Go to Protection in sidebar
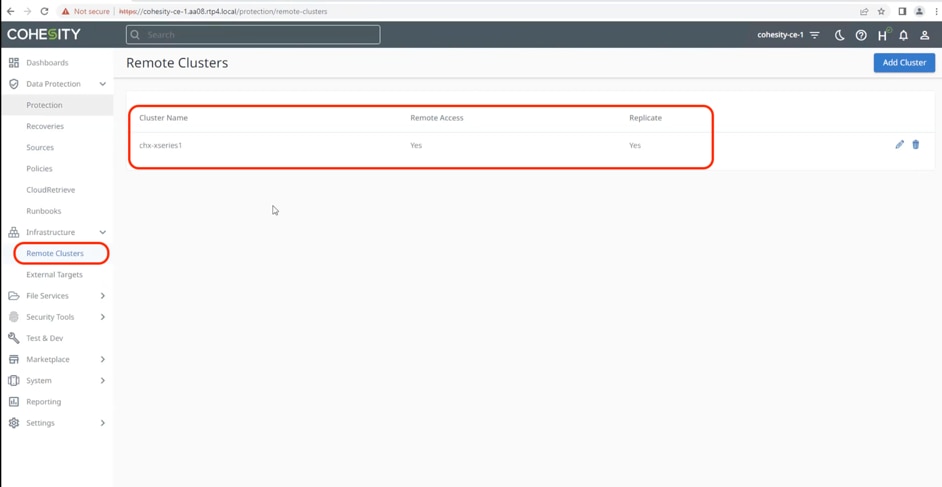 44,105
